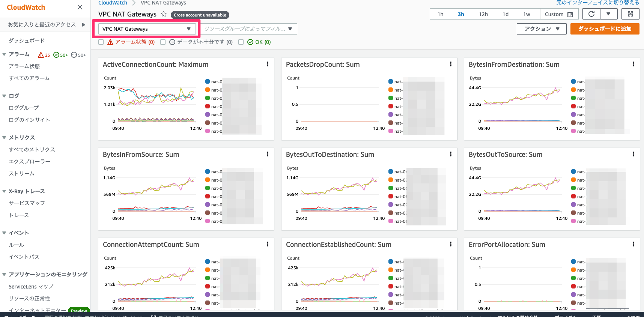The height and width of the screenshot is (317, 644).
Task: Open BytesInFromSource widget three-dot menu
Action: [268, 154]
